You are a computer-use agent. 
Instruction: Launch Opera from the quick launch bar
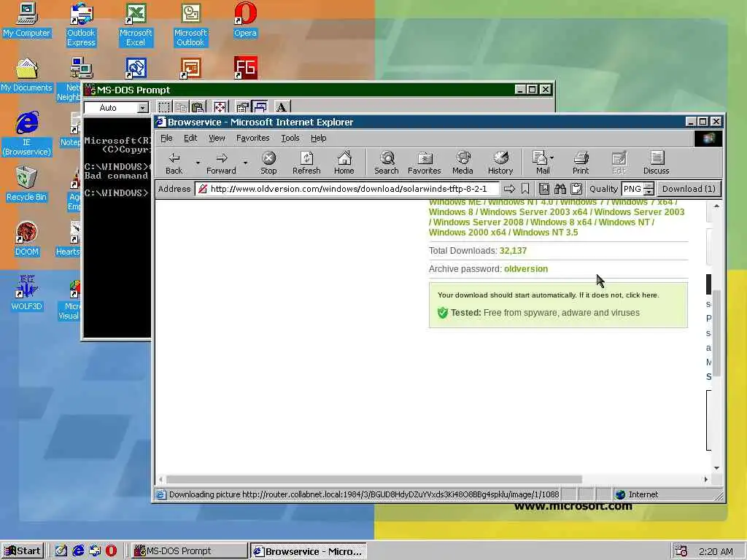pos(111,551)
